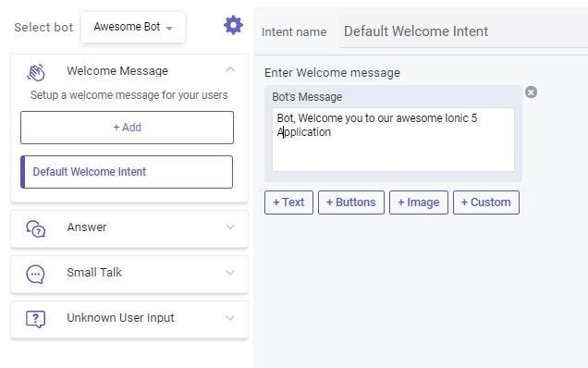Click the Small Talk panel title
This screenshot has height=368, width=588.
point(94,273)
